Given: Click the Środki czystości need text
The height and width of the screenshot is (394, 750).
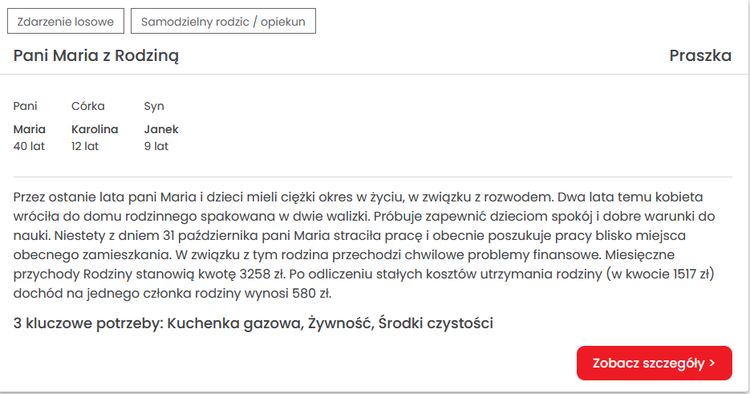Looking at the screenshot, I should (x=436, y=323).
